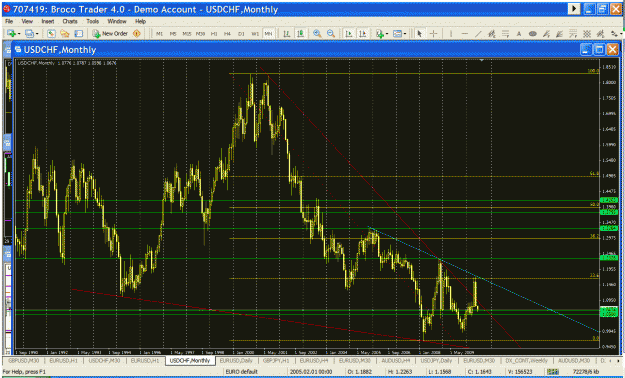The height and width of the screenshot is (378, 625).
Task: Click the connection status 72278/6 kb indicator
Action: click(587, 372)
